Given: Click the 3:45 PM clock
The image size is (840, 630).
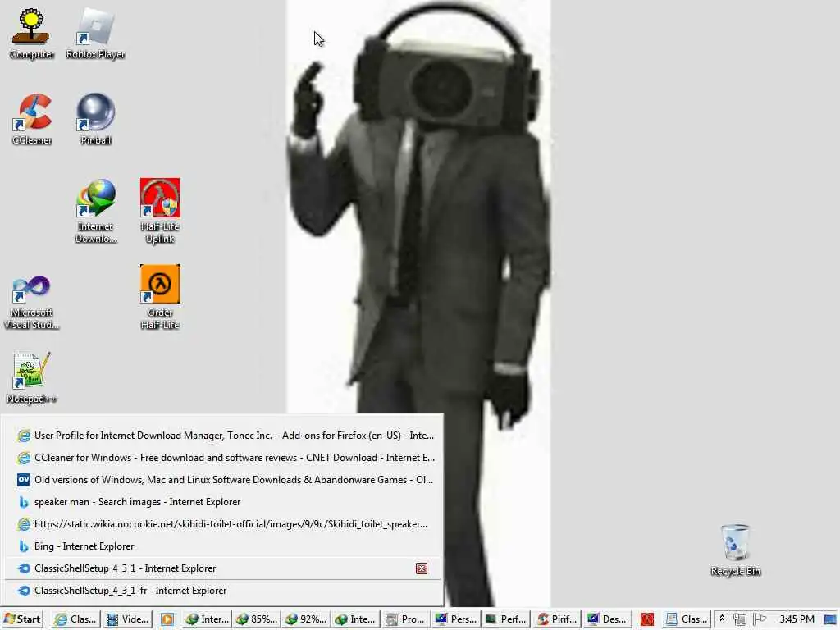Looking at the screenshot, I should [x=797, y=619].
